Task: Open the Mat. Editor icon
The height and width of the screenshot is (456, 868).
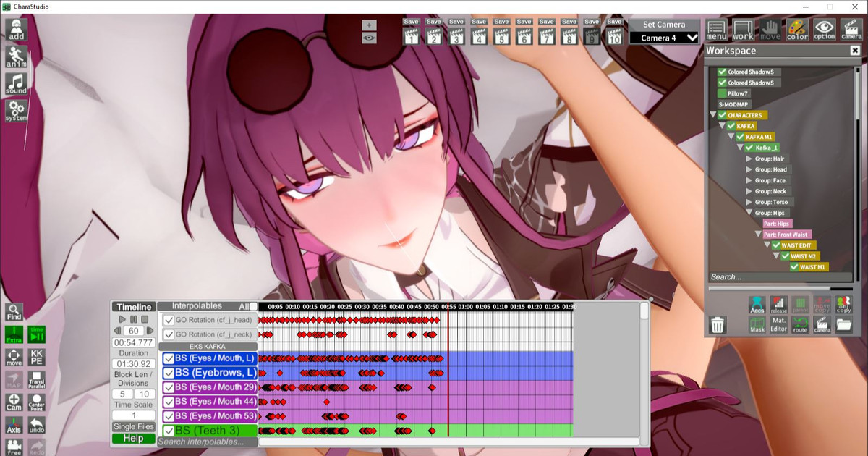Action: 779,325
